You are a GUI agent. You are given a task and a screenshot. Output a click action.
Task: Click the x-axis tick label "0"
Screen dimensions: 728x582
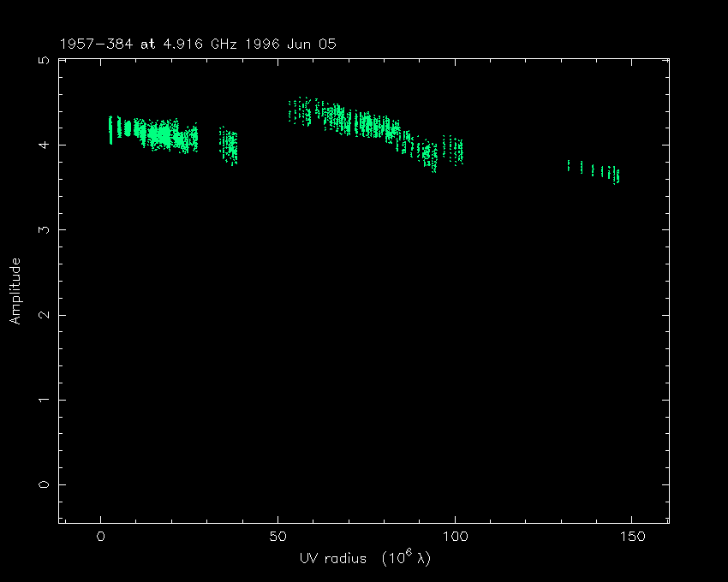[x=101, y=537]
